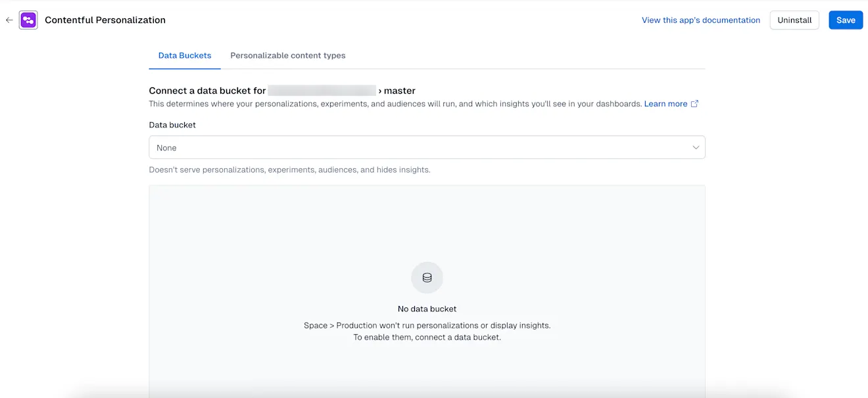Click the back arrow beside the app logo
The image size is (868, 398).
coord(9,20)
